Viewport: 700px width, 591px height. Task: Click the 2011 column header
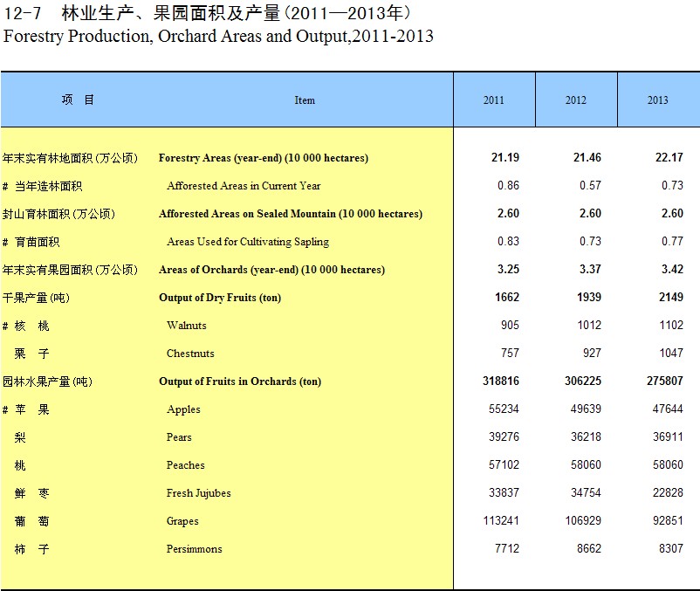(493, 100)
